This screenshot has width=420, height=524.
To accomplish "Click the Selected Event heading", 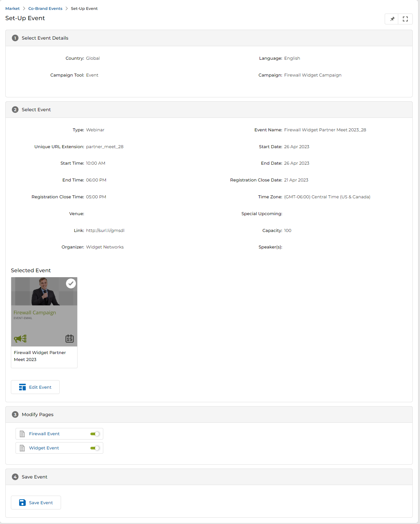I will (x=31, y=271).
